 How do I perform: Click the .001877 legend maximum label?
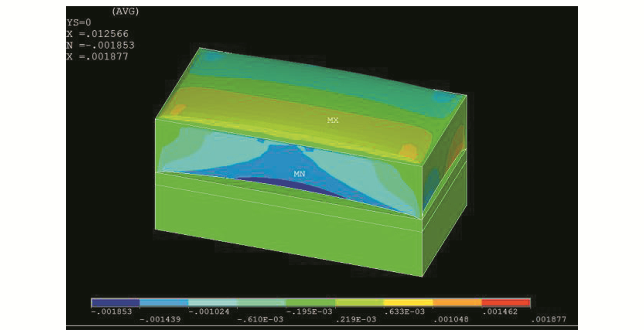tap(548, 319)
